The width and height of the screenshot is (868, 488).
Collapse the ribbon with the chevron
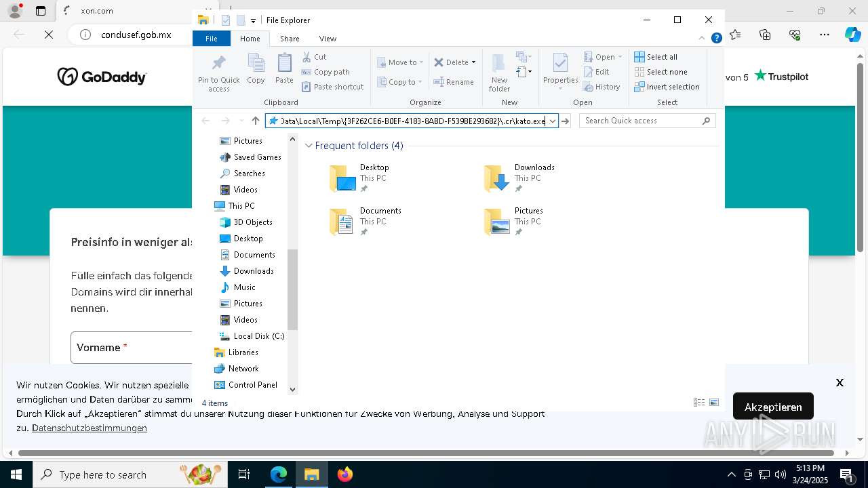pyautogui.click(x=703, y=39)
